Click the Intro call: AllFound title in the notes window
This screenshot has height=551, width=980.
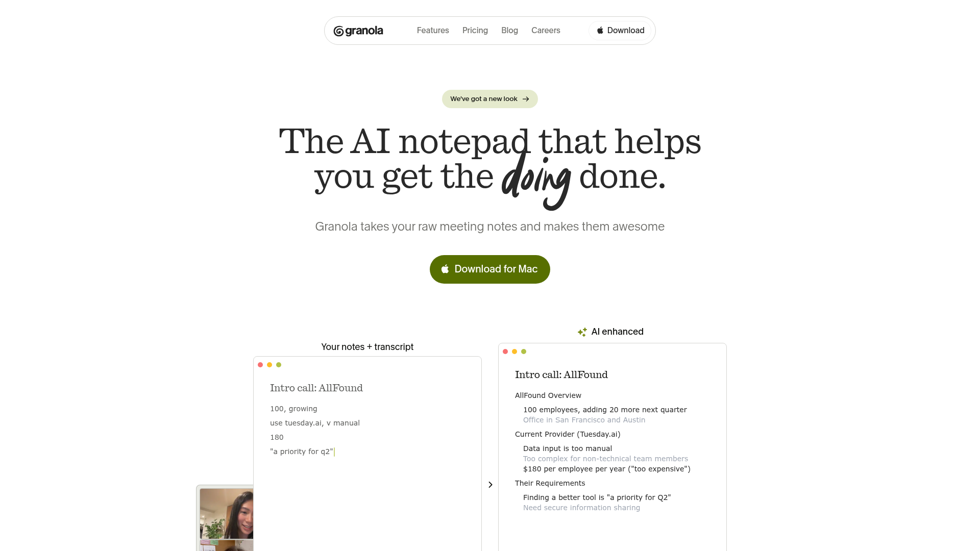(x=316, y=388)
